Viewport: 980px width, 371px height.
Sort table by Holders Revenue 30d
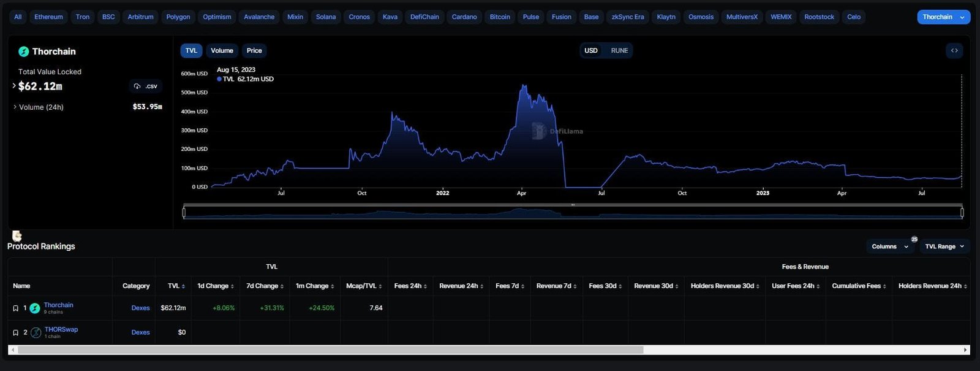725,286
